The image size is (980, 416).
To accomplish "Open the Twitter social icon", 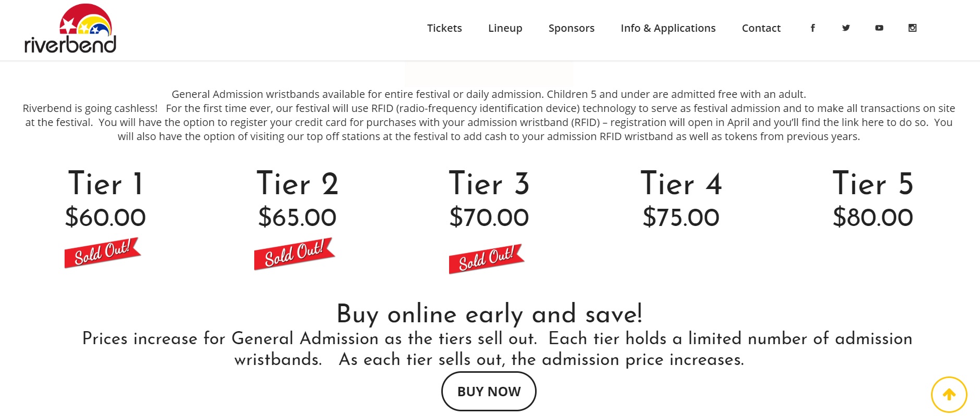I will [846, 28].
